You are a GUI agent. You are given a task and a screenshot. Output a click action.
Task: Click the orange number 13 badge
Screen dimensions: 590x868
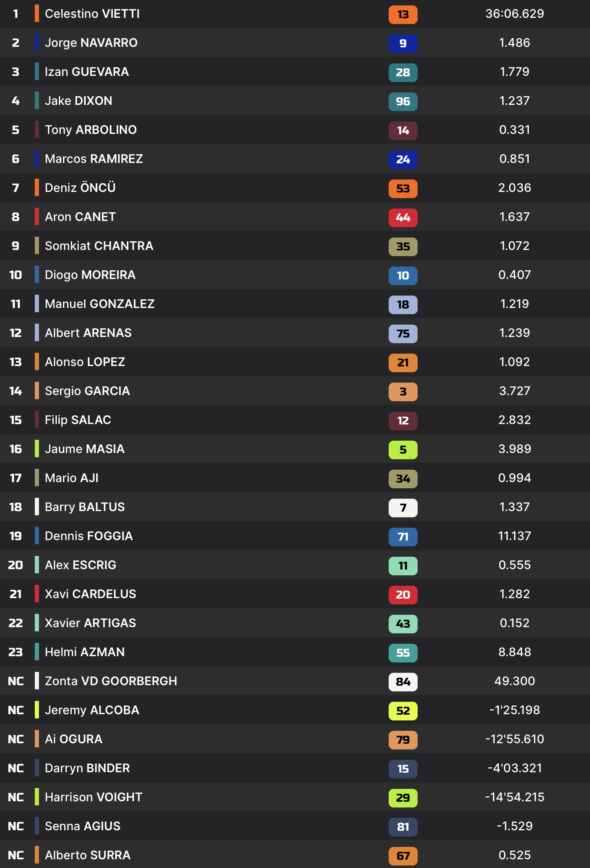[x=403, y=15]
